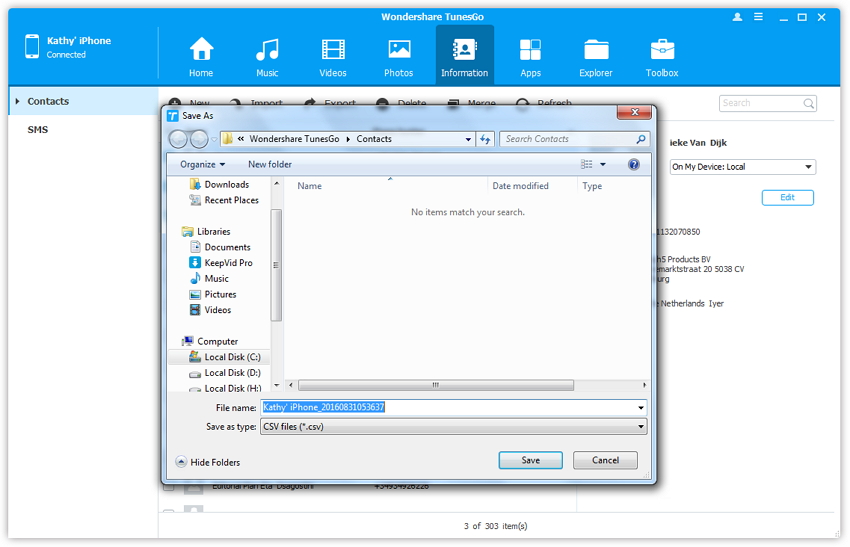Image resolution: width=850 pixels, height=547 pixels.
Task: Go to the Music section icon
Action: (267, 50)
